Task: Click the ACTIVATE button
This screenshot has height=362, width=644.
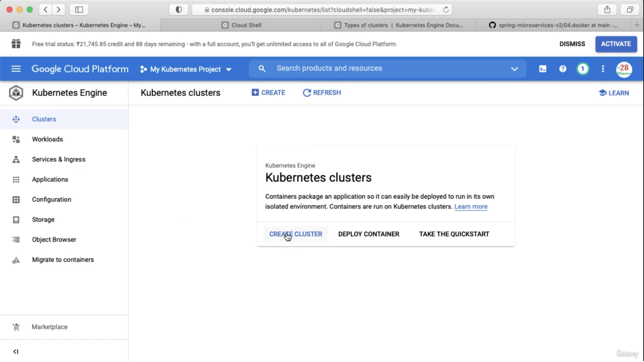Action: [616, 44]
